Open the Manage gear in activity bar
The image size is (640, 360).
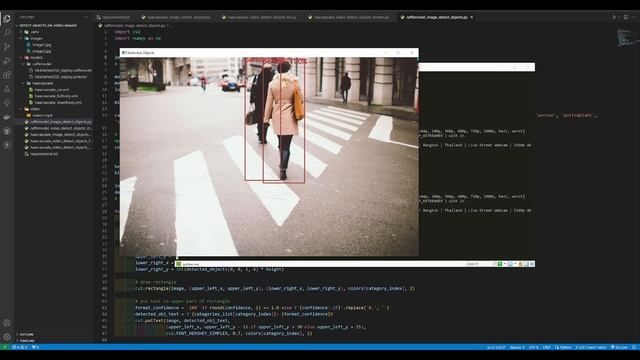tap(7, 337)
